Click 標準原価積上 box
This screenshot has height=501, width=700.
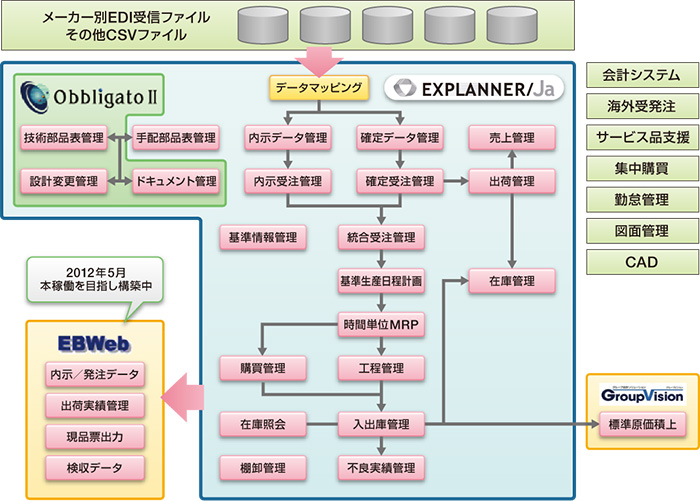pyautogui.click(x=641, y=425)
